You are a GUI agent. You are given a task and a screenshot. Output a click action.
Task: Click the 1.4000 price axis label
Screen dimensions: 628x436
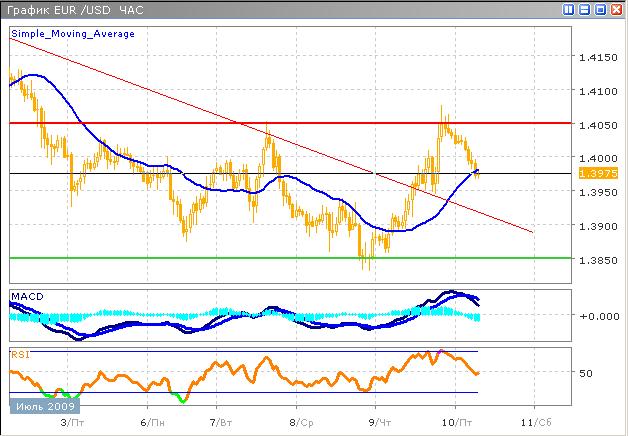click(598, 159)
